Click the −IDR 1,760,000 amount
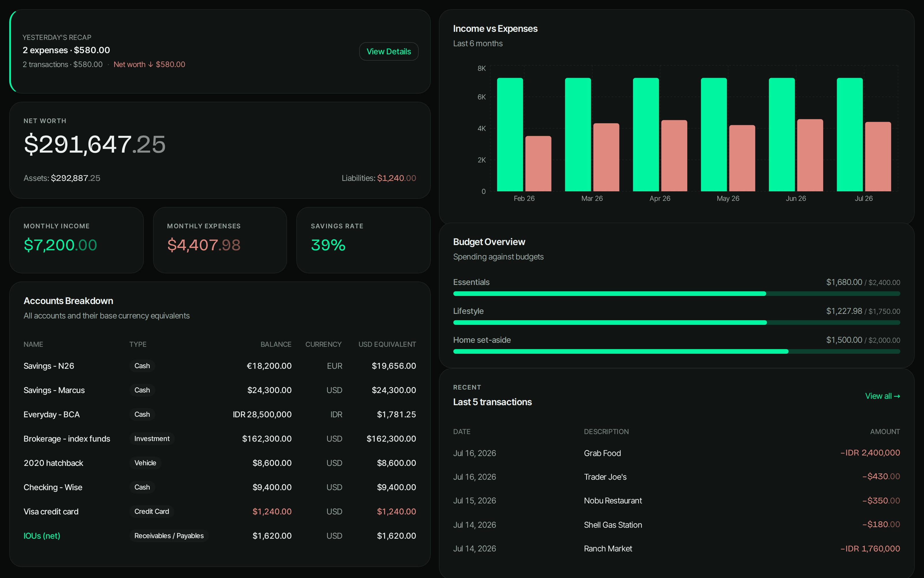Screen dimensions: 924x578 (870, 549)
